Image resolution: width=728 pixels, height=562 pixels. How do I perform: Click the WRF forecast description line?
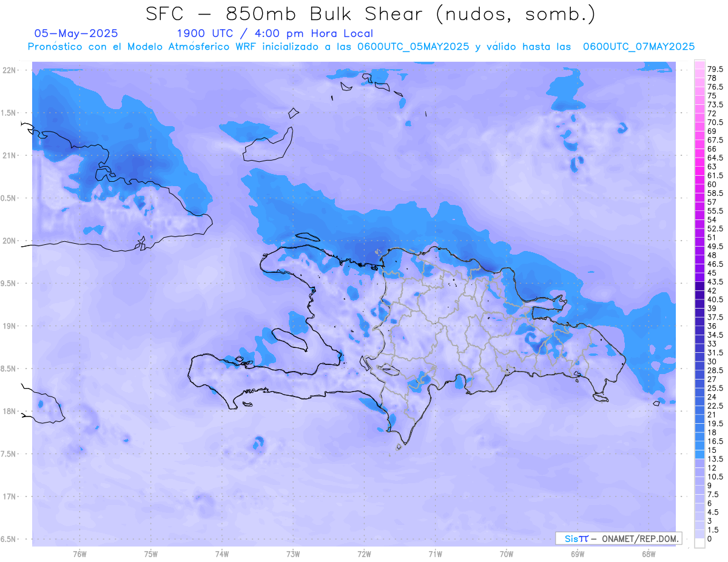click(361, 46)
